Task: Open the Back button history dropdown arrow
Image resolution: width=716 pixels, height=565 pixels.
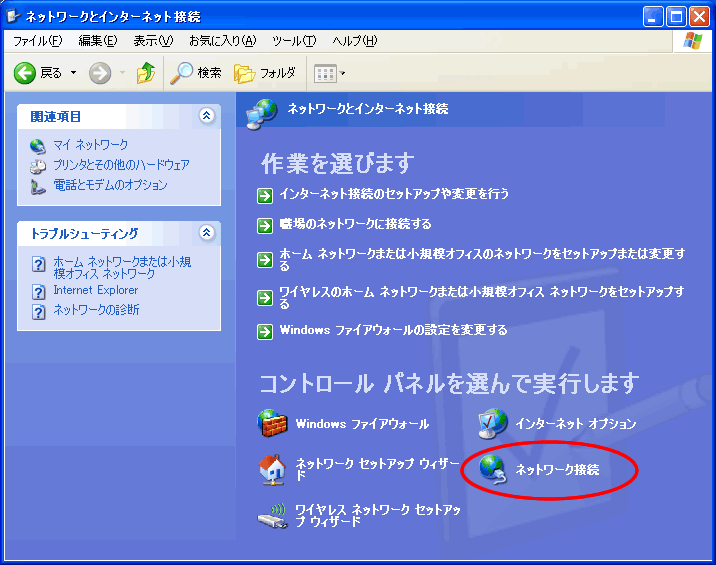Action: (74, 73)
